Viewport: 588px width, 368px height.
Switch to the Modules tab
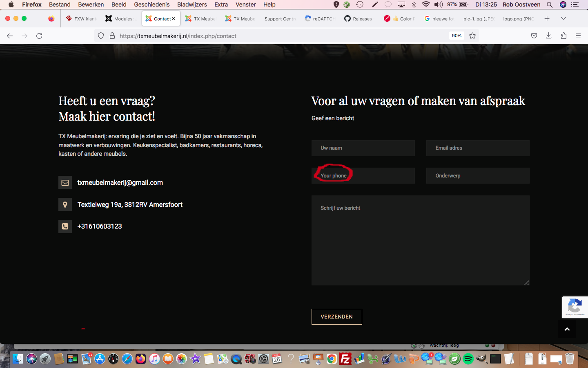[x=121, y=18]
